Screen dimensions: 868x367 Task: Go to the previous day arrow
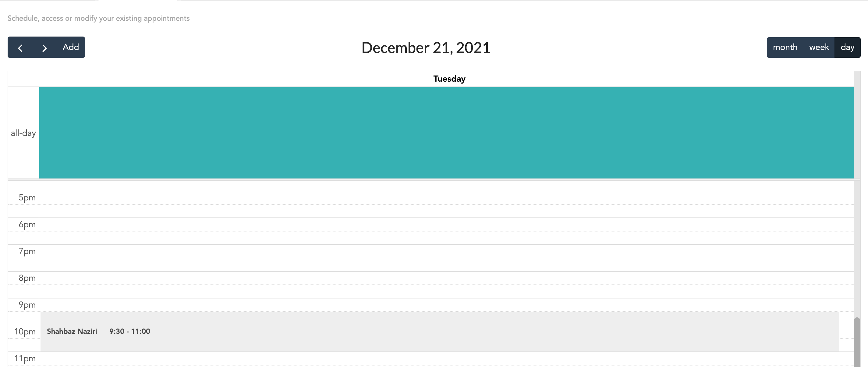(20, 48)
